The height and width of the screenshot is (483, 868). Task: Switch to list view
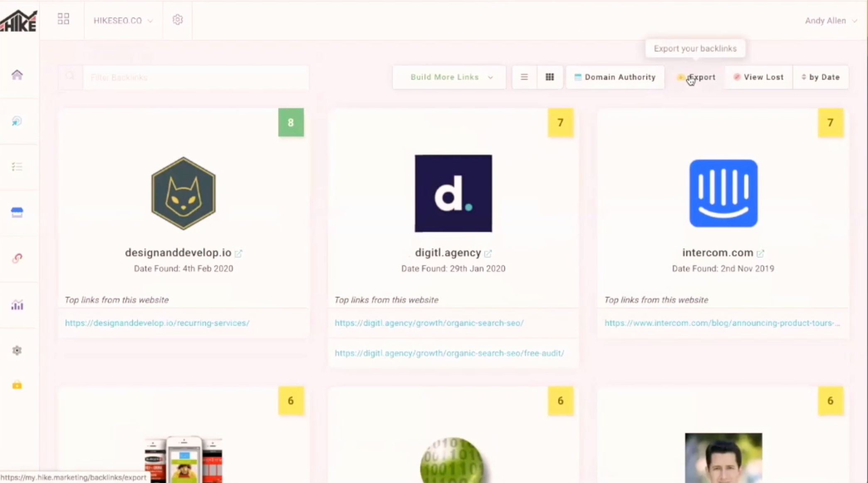pos(524,77)
